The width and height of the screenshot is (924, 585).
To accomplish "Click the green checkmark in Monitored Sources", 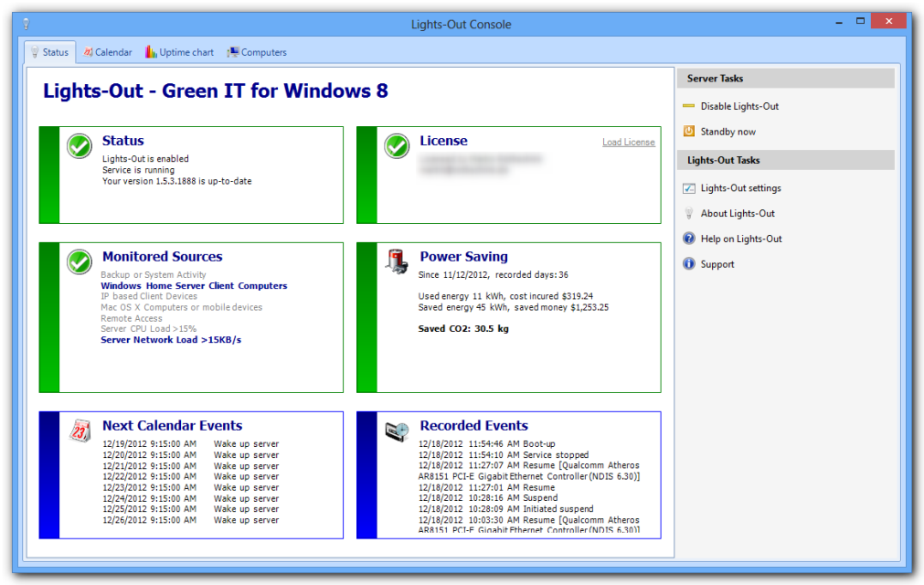I will click(79, 262).
